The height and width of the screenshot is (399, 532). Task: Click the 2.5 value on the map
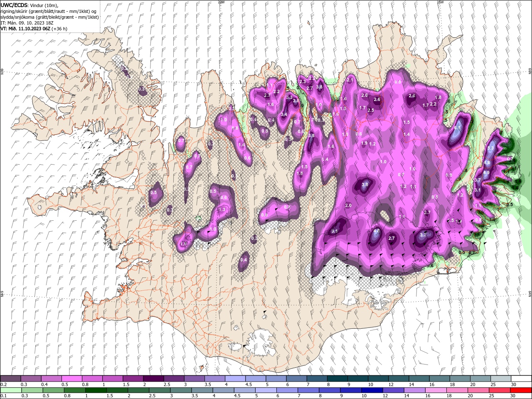[371, 110]
